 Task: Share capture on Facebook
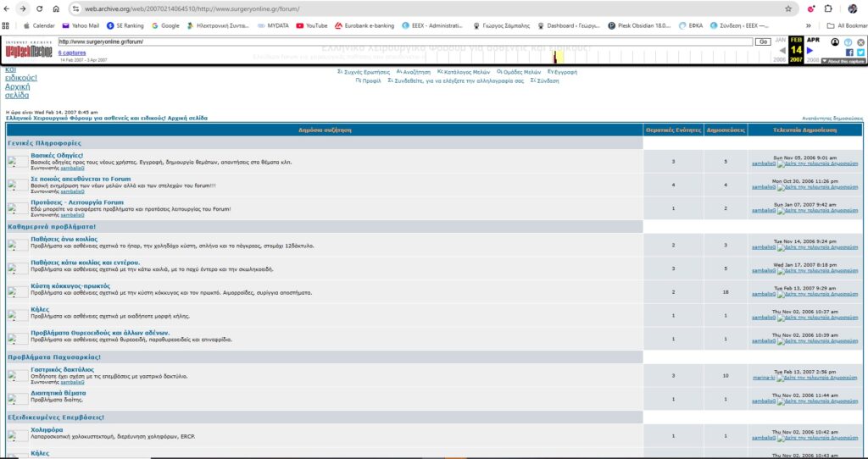[x=849, y=53]
